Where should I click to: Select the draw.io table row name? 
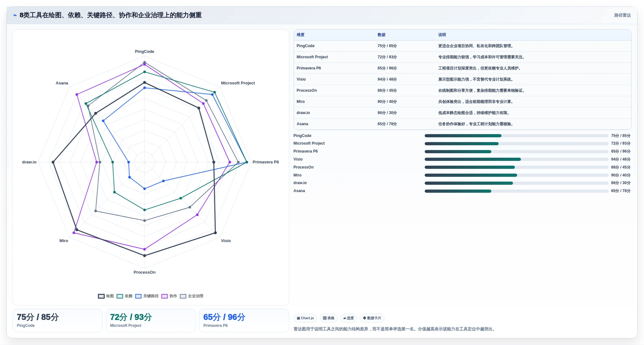coord(303,113)
